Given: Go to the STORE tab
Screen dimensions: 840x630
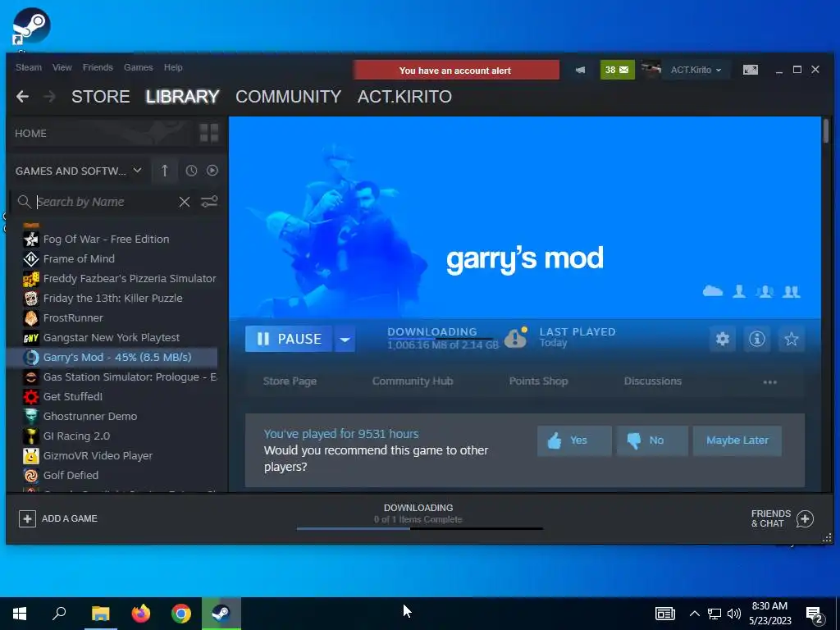Looking at the screenshot, I should (x=101, y=97).
